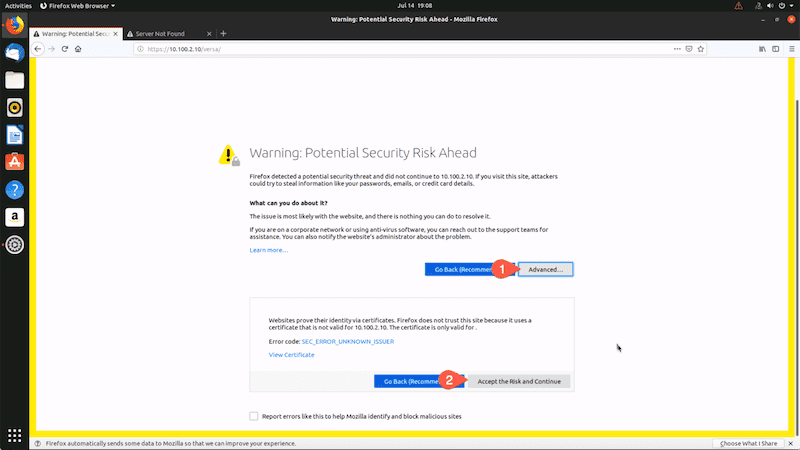Click the View Certificate link
Image resolution: width=800 pixels, height=450 pixels.
291,355
